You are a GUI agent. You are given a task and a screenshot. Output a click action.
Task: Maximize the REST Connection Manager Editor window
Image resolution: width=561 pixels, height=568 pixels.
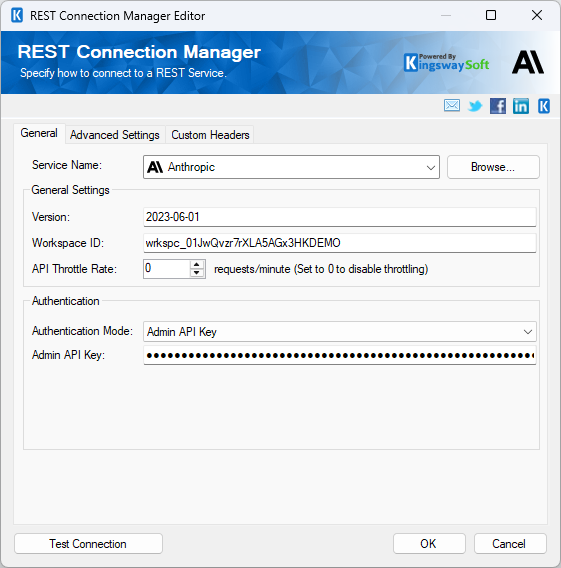coord(490,15)
